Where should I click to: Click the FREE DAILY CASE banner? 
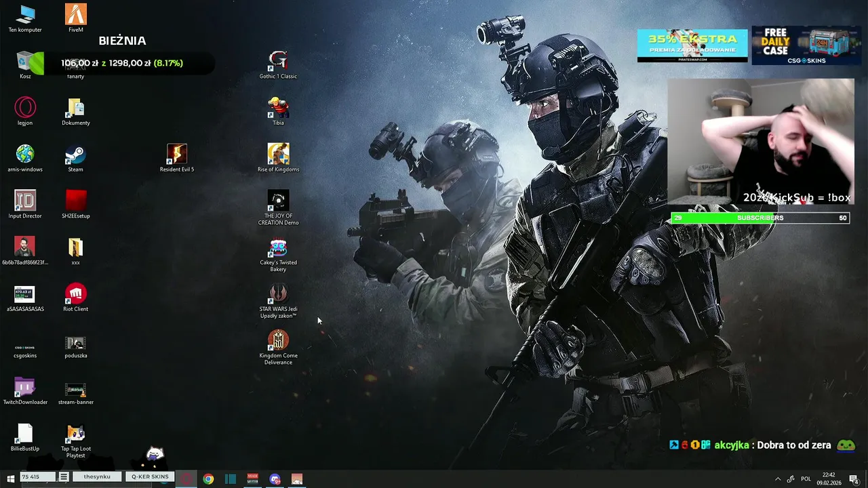(x=806, y=45)
